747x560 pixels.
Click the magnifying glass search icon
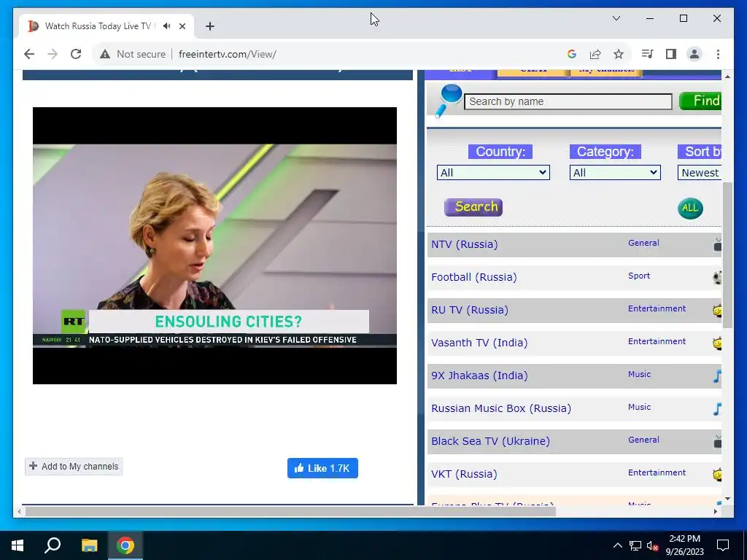click(449, 101)
